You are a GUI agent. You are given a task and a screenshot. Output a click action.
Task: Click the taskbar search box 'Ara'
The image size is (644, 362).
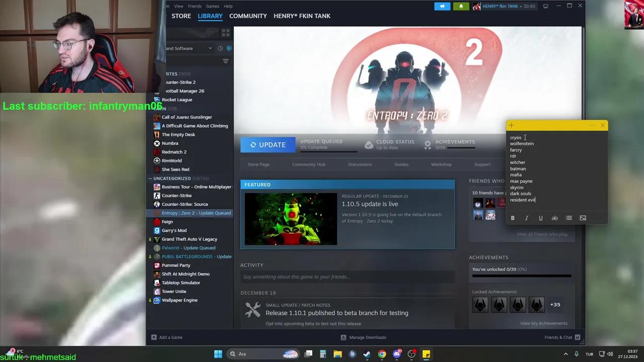[264, 354]
